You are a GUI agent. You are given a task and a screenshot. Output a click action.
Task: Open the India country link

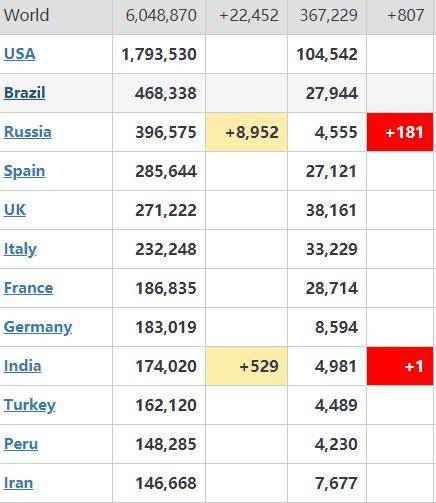click(22, 366)
